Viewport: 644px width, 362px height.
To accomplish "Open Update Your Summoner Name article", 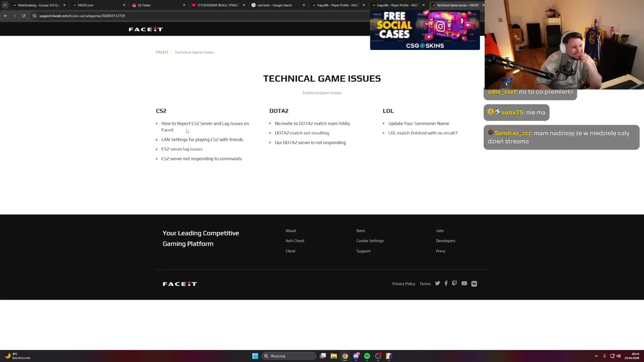I will 418,123.
